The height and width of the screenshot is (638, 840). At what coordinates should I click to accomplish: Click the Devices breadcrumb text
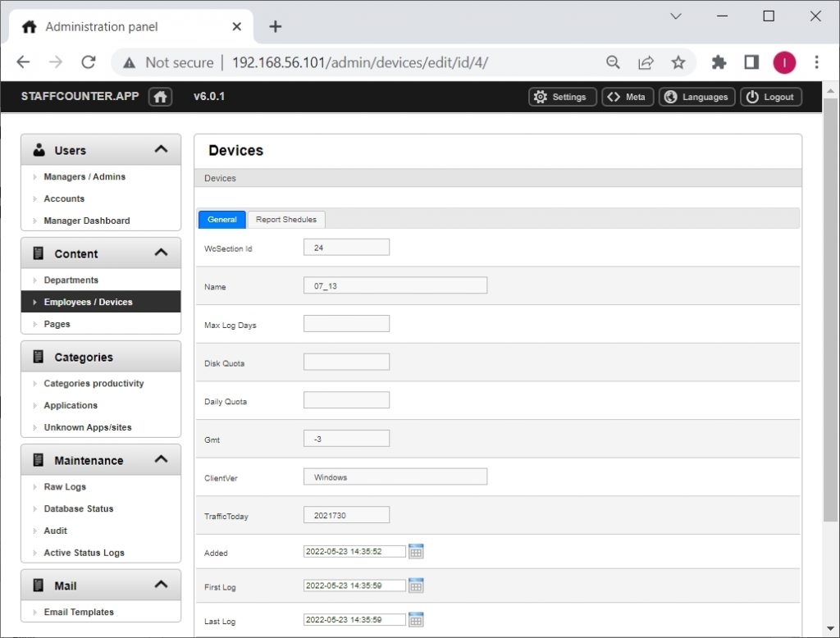click(220, 179)
